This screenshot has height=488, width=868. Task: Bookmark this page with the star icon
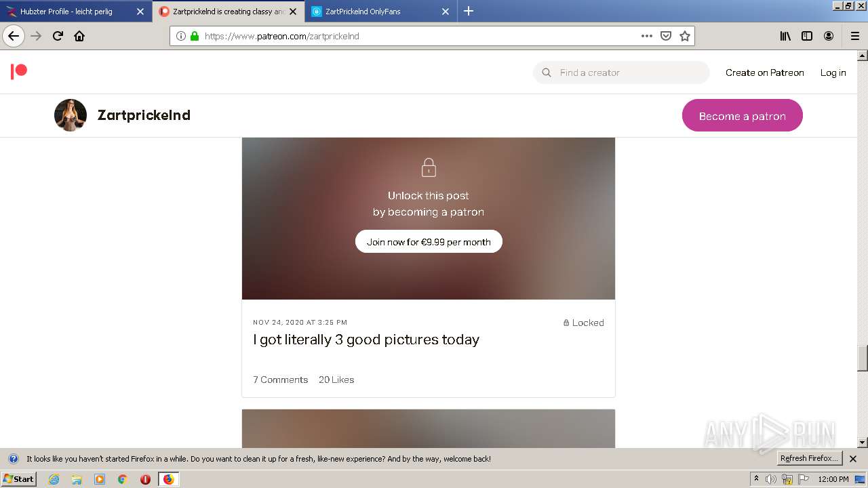(685, 36)
